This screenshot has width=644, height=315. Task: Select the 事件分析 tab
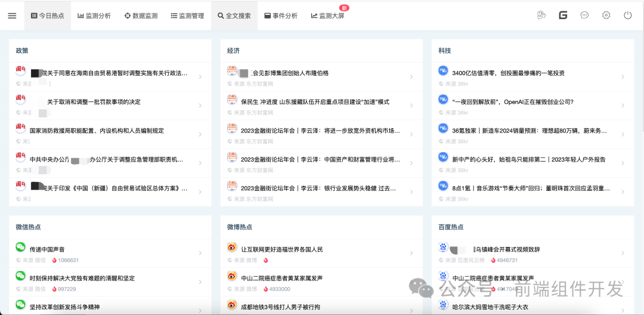[281, 16]
